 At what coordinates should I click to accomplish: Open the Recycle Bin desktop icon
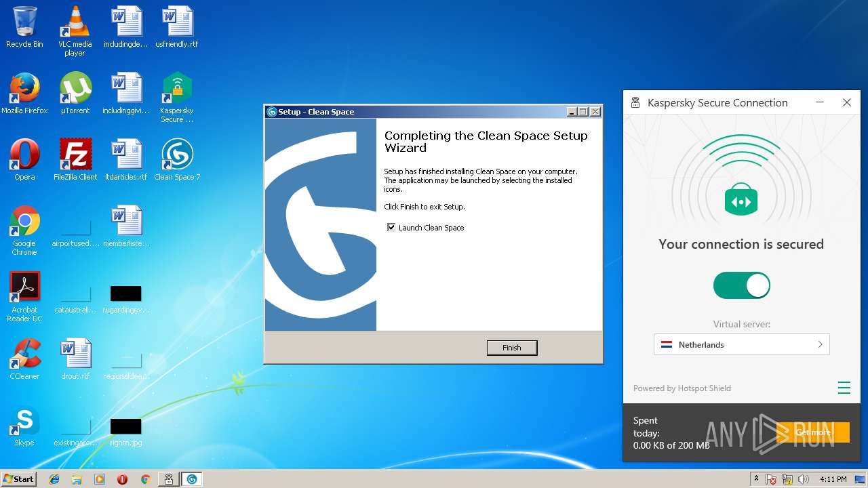pyautogui.click(x=24, y=27)
